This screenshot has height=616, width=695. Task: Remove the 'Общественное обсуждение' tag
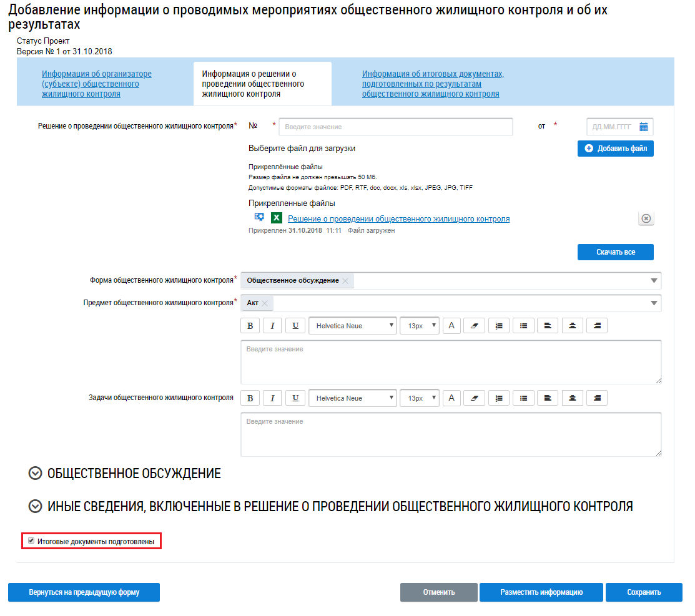click(x=345, y=280)
